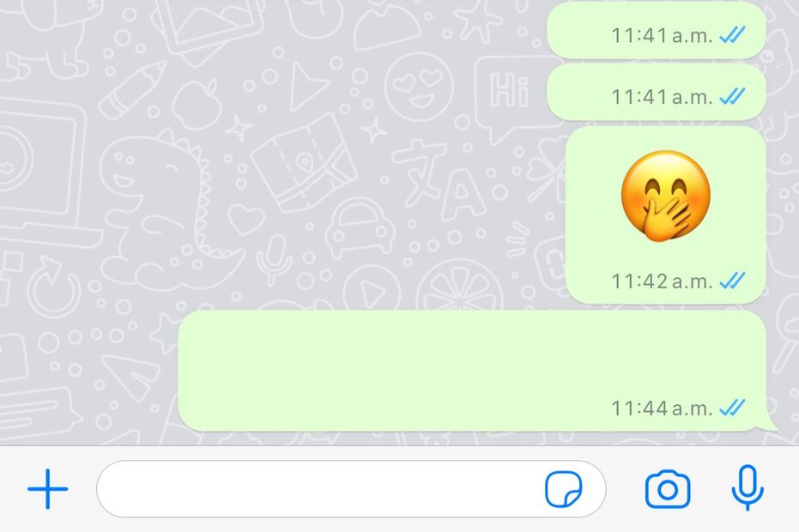The image size is (799, 532).
Task: Tap the blue read ticks on 11:44 message
Action: (x=733, y=408)
